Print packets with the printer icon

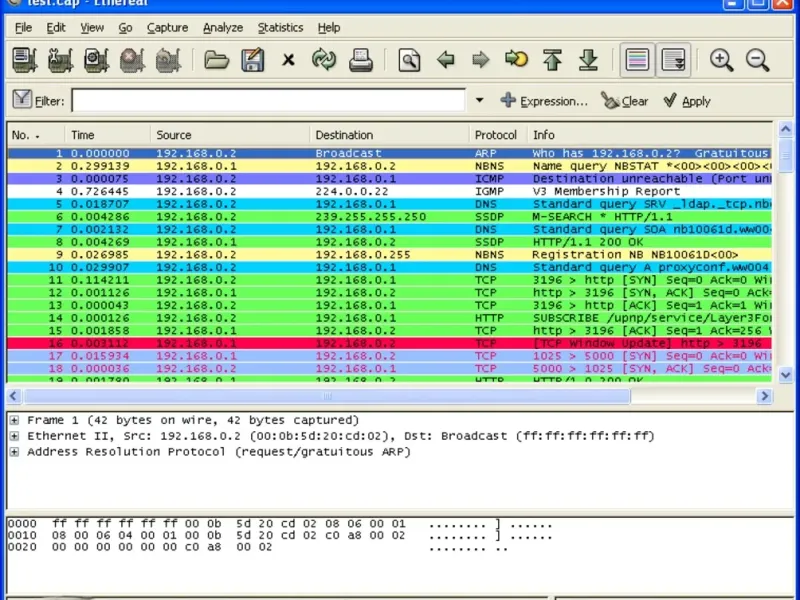point(360,60)
